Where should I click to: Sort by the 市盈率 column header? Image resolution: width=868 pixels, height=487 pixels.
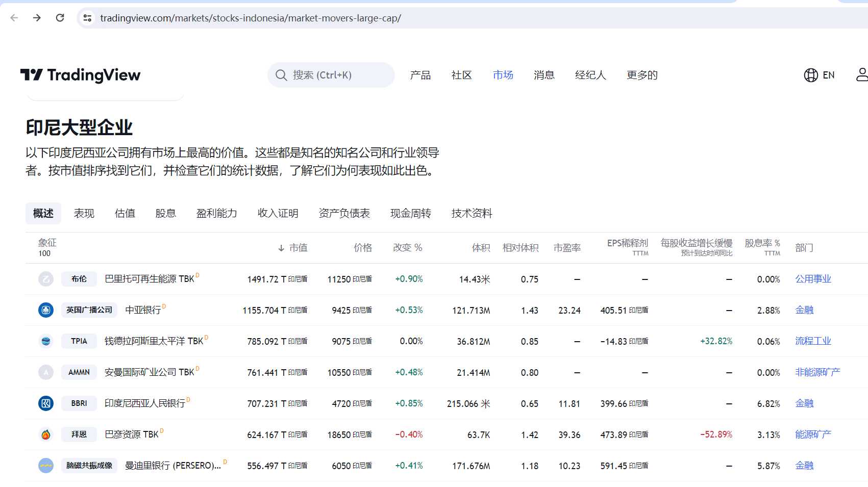pos(567,248)
